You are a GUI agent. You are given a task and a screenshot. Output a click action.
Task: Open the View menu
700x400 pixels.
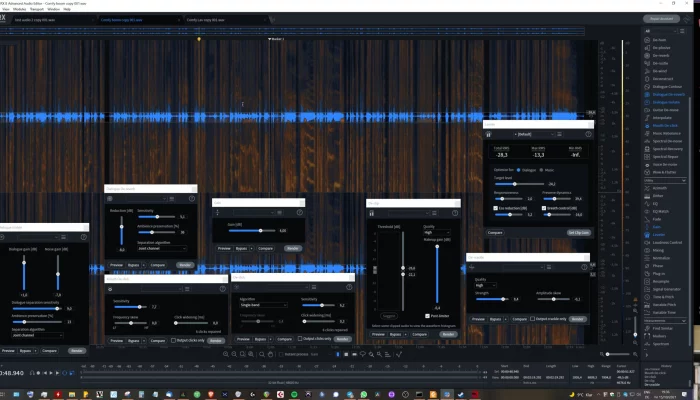[x=6, y=9]
